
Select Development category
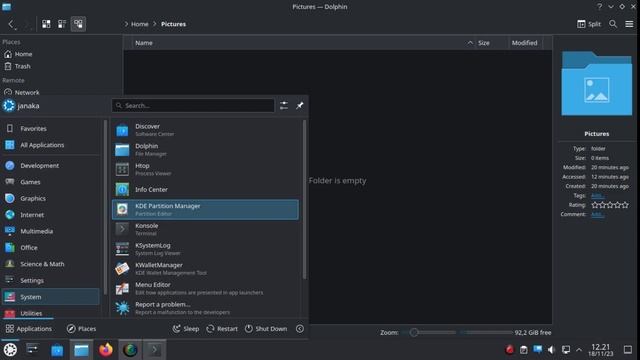click(x=51, y=165)
